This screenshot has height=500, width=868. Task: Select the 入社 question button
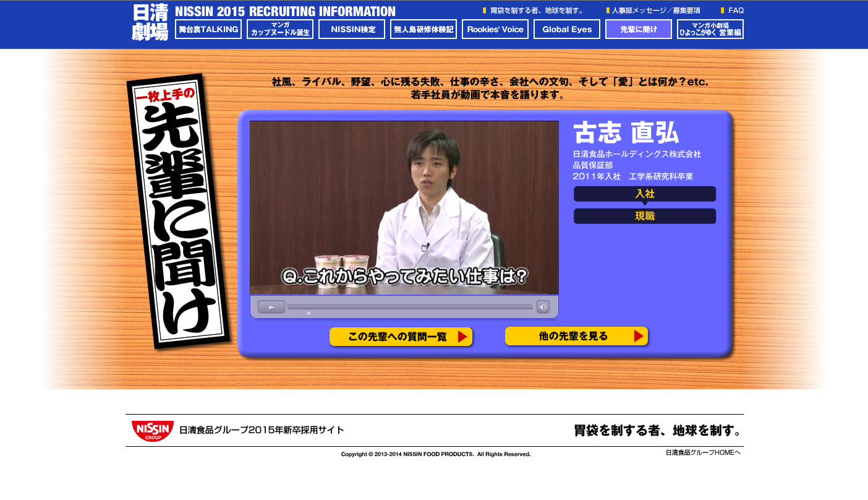(645, 194)
